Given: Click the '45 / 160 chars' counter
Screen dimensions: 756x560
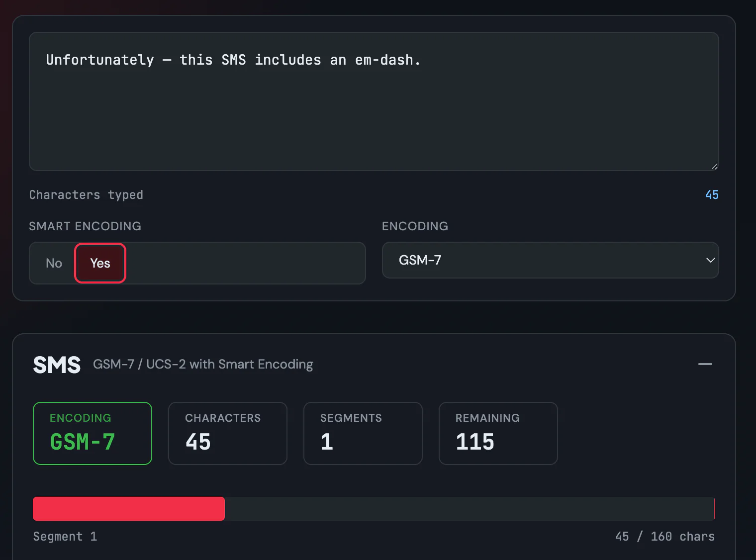Looking at the screenshot, I should tap(664, 537).
